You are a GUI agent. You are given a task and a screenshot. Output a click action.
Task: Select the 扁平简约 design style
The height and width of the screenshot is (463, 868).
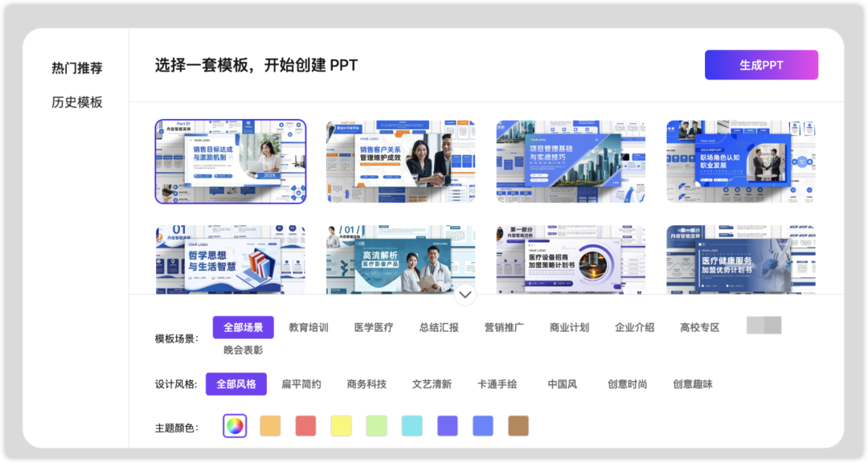[300, 383]
